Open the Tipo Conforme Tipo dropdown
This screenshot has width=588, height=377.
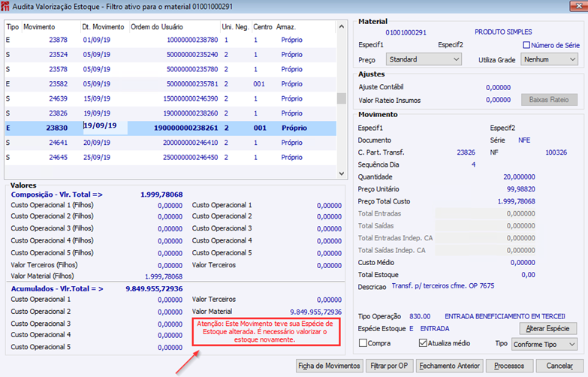(x=544, y=345)
